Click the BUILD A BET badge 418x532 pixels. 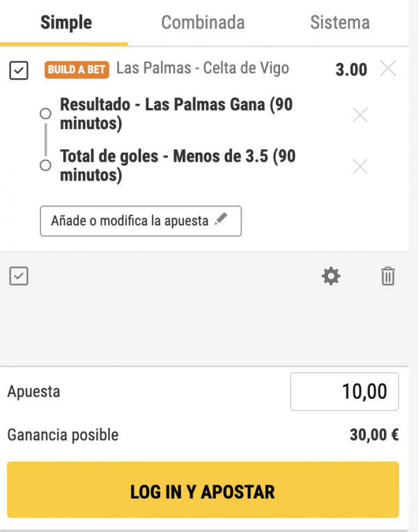coord(77,70)
